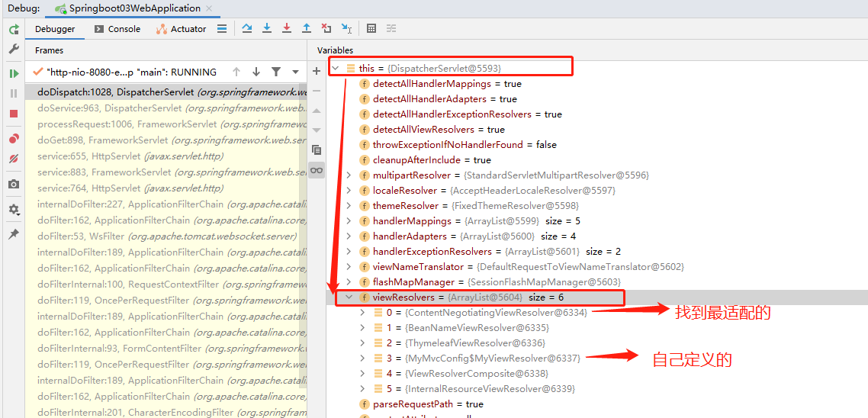The width and height of the screenshot is (868, 418).
Task: Show threads layout list icon
Action: pos(222,29)
